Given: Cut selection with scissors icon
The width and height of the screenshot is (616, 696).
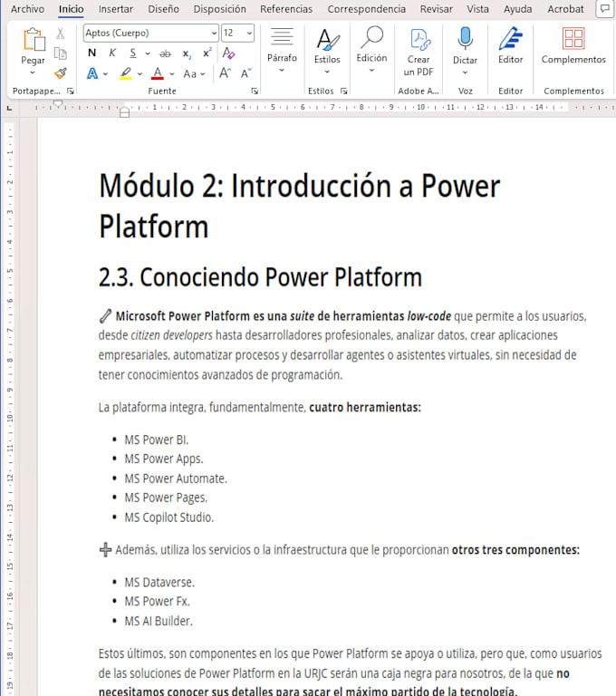Looking at the screenshot, I should coord(61,34).
